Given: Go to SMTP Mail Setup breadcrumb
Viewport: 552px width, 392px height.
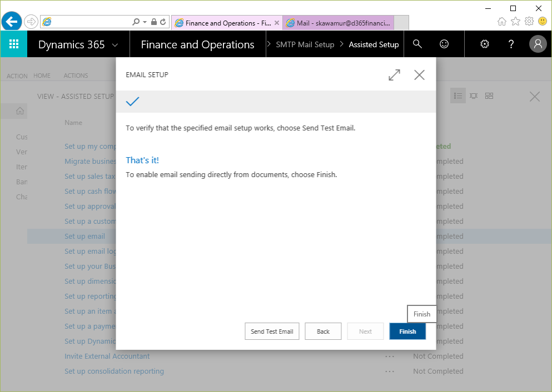Looking at the screenshot, I should (305, 44).
